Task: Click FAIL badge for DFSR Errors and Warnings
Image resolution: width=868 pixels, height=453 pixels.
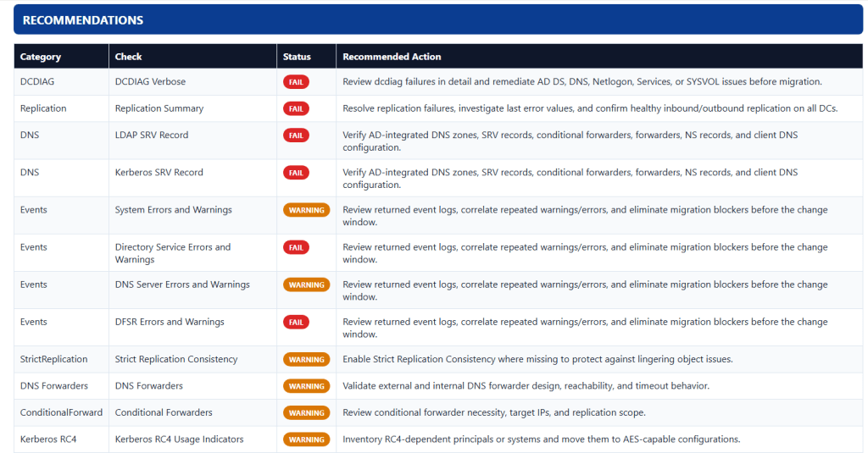Action: (x=296, y=322)
